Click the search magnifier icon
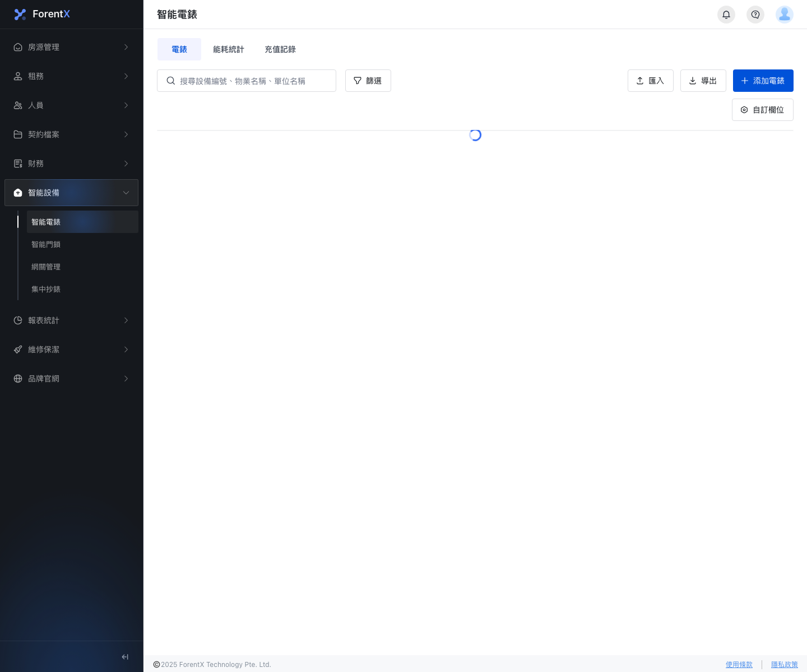Viewport: 807px width, 672px height. pos(171,81)
